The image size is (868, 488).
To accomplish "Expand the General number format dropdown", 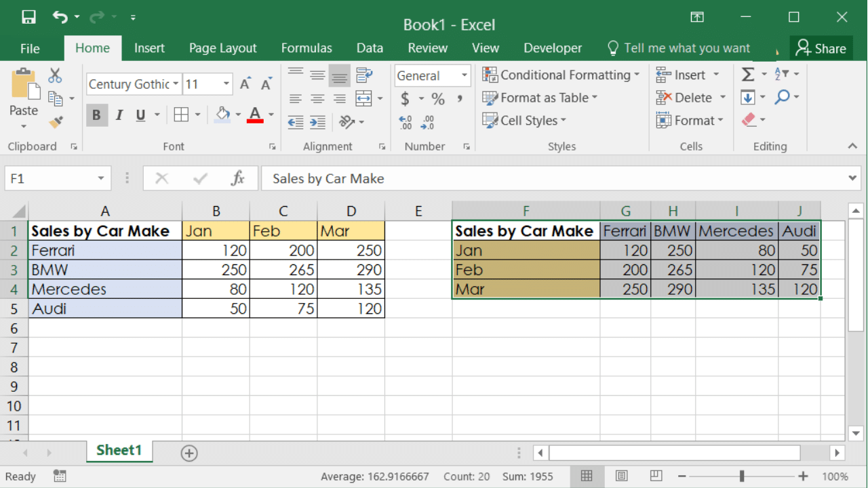I will click(x=465, y=76).
